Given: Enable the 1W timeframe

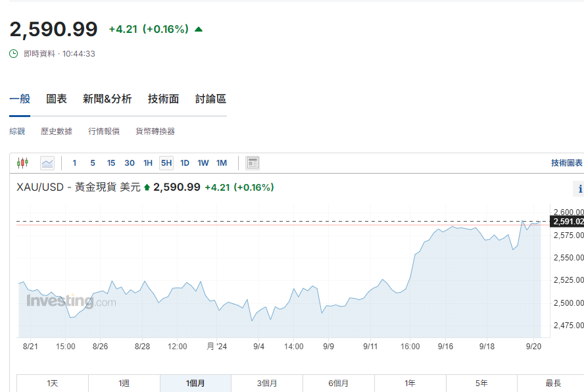Looking at the screenshot, I should [x=203, y=162].
